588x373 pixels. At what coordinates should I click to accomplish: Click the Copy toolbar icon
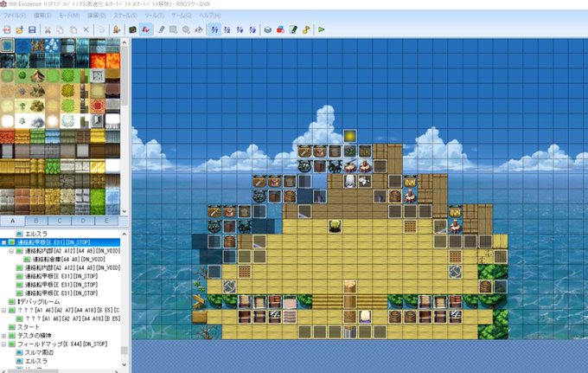60,29
